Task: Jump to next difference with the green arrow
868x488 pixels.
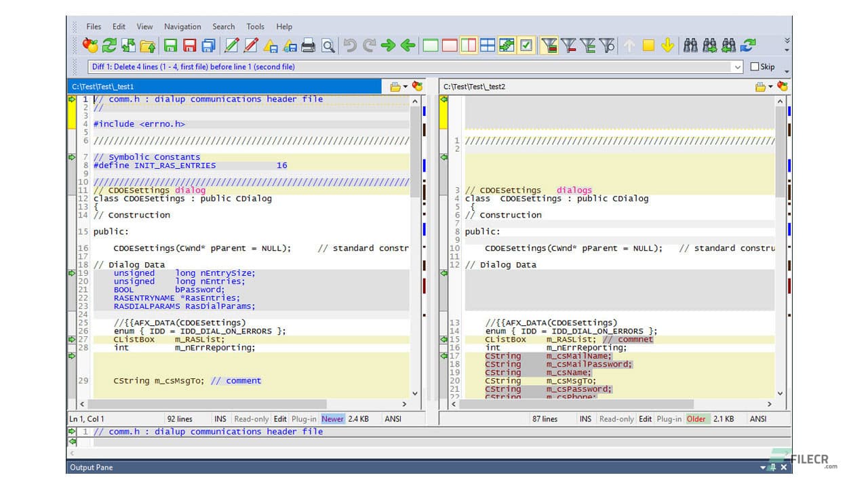Action: tap(388, 45)
